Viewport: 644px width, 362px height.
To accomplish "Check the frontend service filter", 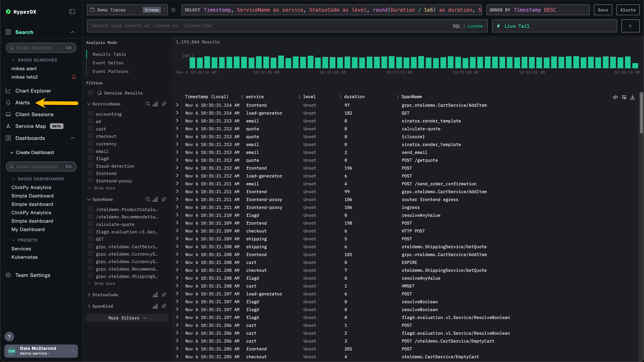I will (91, 173).
